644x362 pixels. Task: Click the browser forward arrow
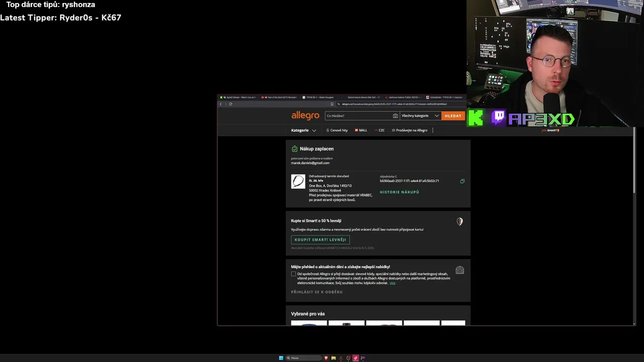225,104
